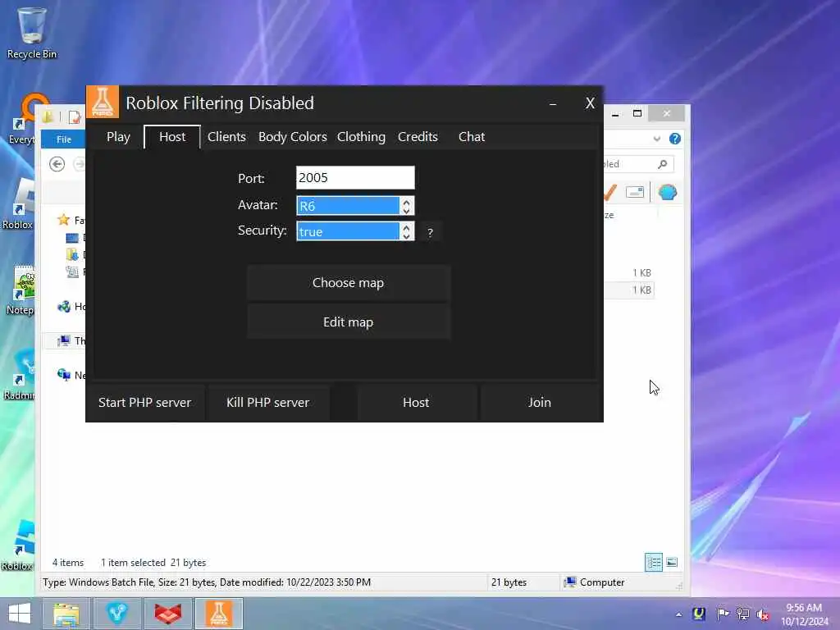Click Kill PHP server button
The width and height of the screenshot is (840, 630).
coord(268,402)
